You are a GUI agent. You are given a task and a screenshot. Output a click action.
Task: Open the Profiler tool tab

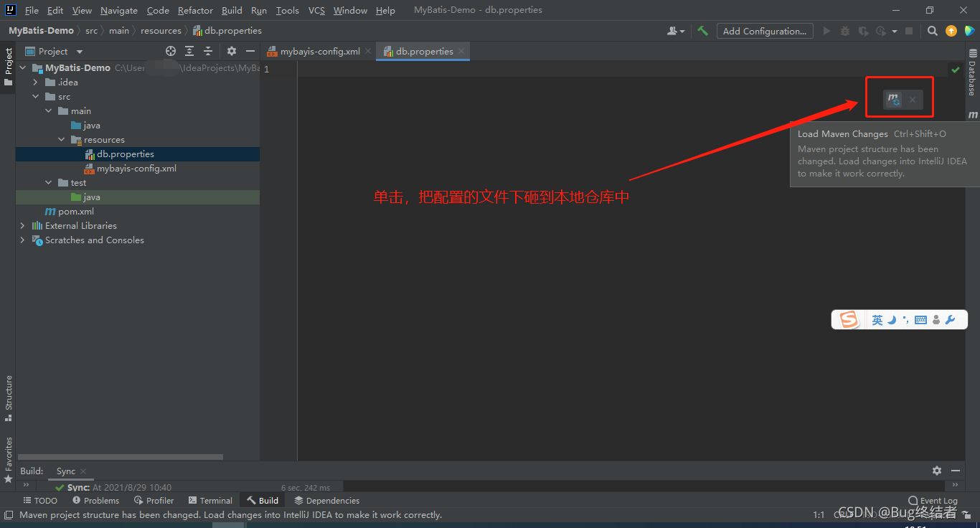coord(154,501)
